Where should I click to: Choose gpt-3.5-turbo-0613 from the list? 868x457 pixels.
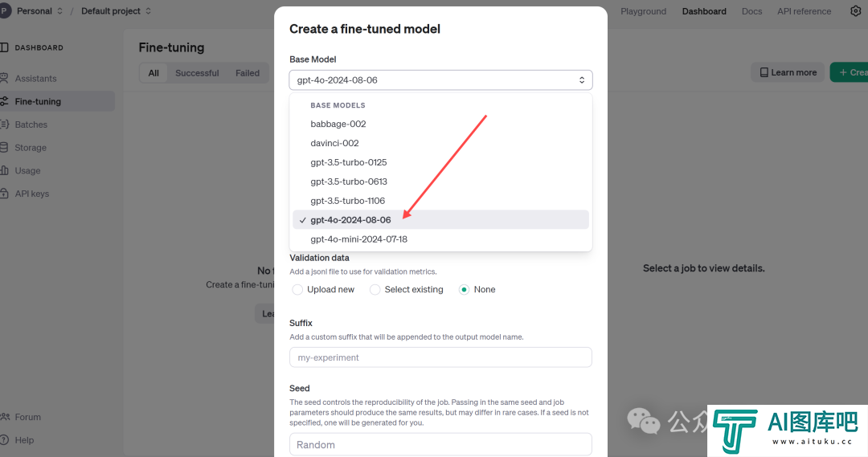tap(440, 182)
